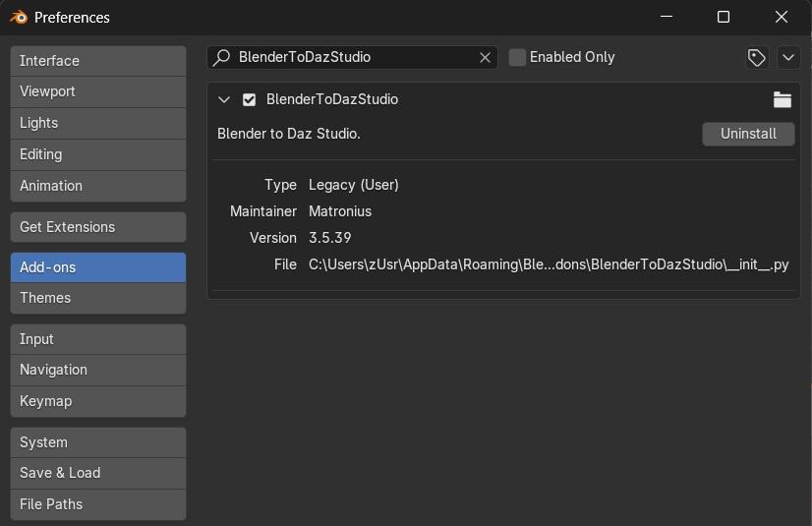Image resolution: width=812 pixels, height=526 pixels.
Task: Go to Get Extensions section
Action: tap(97, 227)
